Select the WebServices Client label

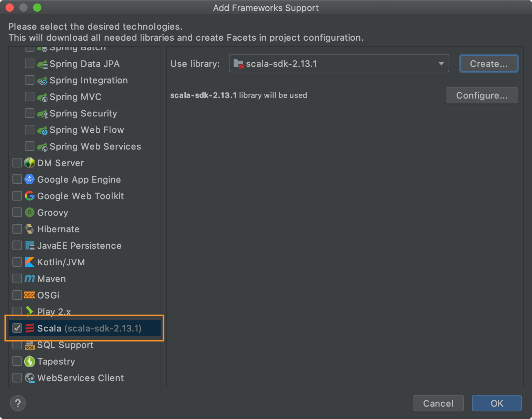click(80, 378)
